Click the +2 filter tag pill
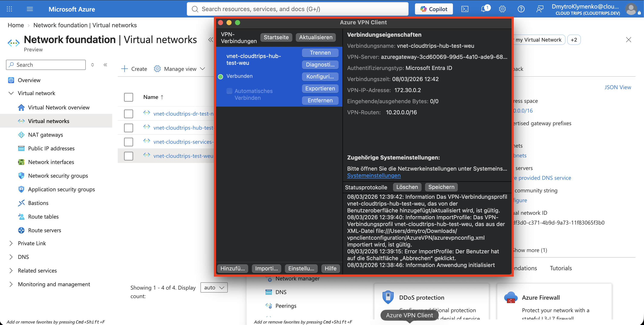Image resolution: width=644 pixels, height=325 pixels. pyautogui.click(x=574, y=40)
